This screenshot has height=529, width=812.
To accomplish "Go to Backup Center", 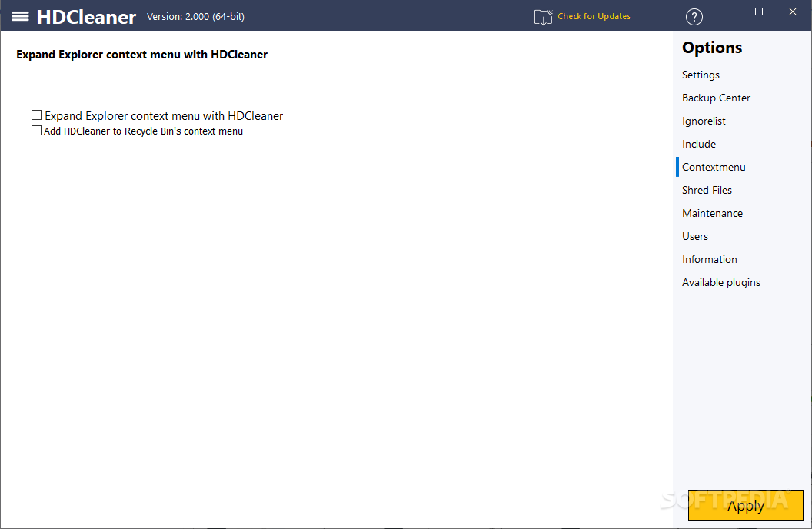I will pyautogui.click(x=716, y=98).
